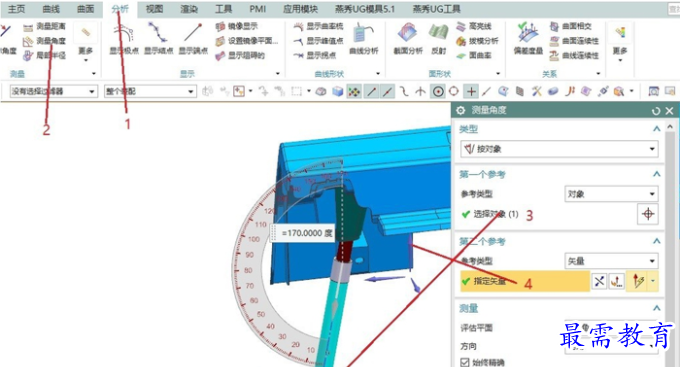The image size is (681, 367).
Task: Open the 反射 reflection analysis tool
Action: (439, 39)
